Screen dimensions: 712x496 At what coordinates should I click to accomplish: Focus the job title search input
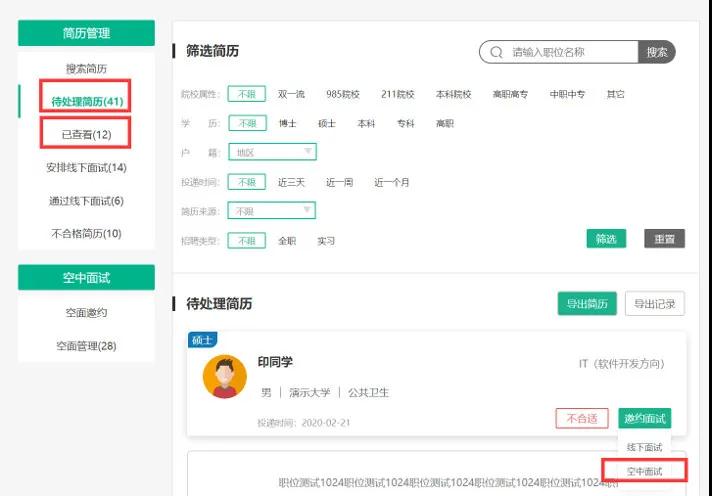(572, 52)
